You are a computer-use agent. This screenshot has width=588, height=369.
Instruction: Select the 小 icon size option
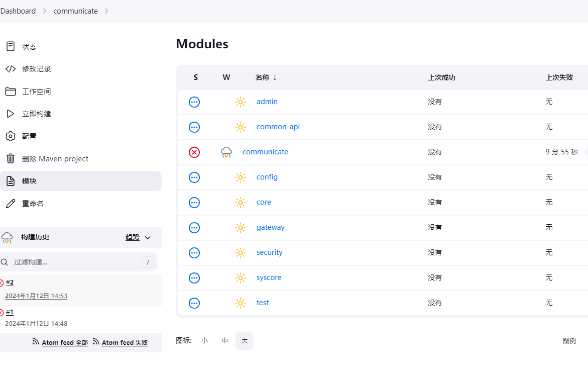click(204, 341)
